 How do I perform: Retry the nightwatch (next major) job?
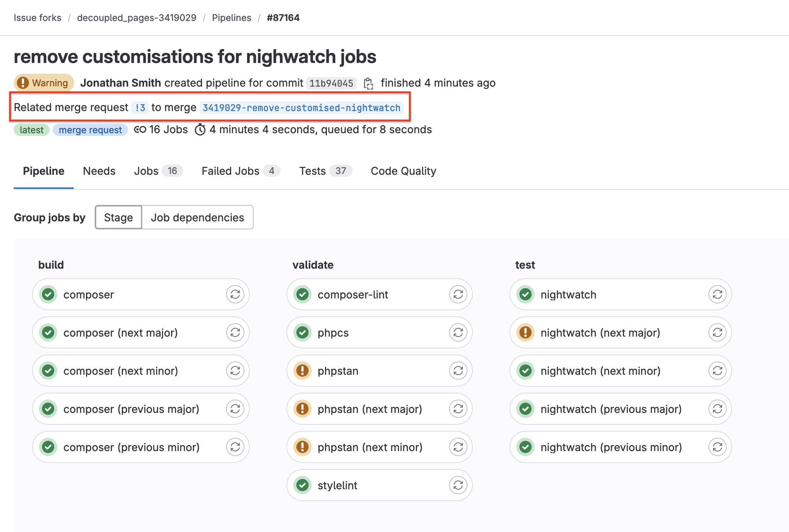[x=717, y=332]
